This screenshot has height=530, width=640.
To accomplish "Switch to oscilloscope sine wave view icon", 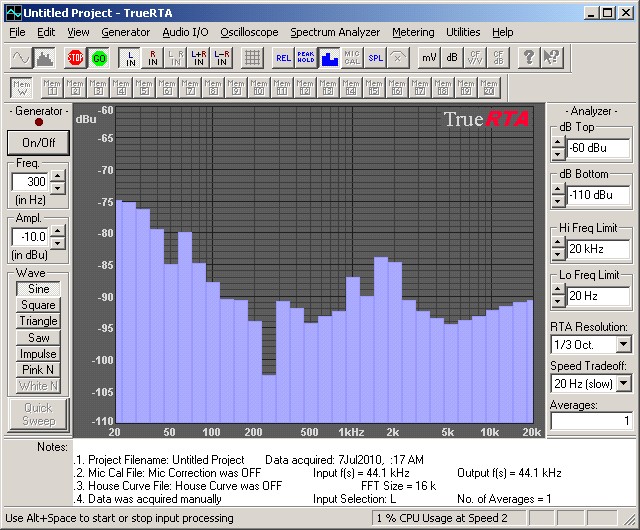I will (x=21, y=57).
